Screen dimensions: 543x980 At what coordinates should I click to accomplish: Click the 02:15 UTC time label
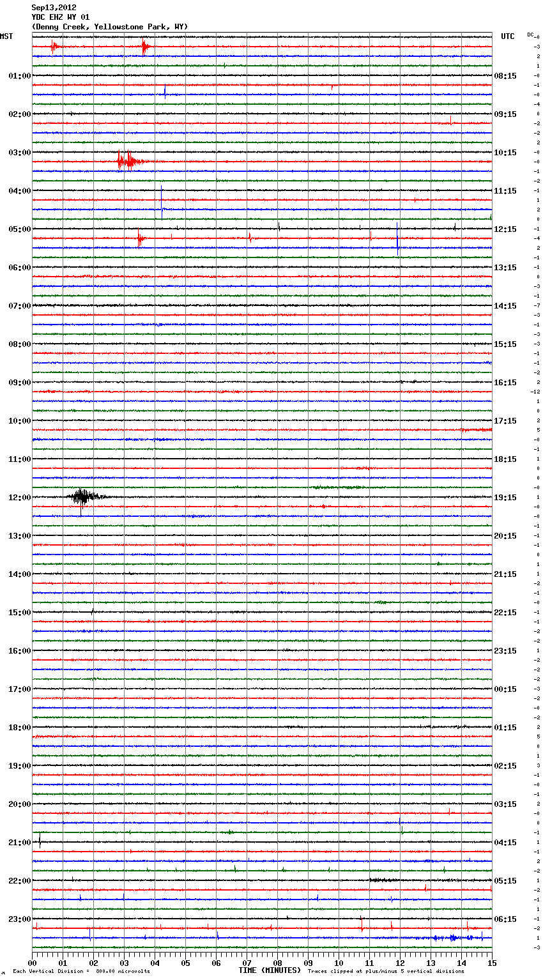505,766
